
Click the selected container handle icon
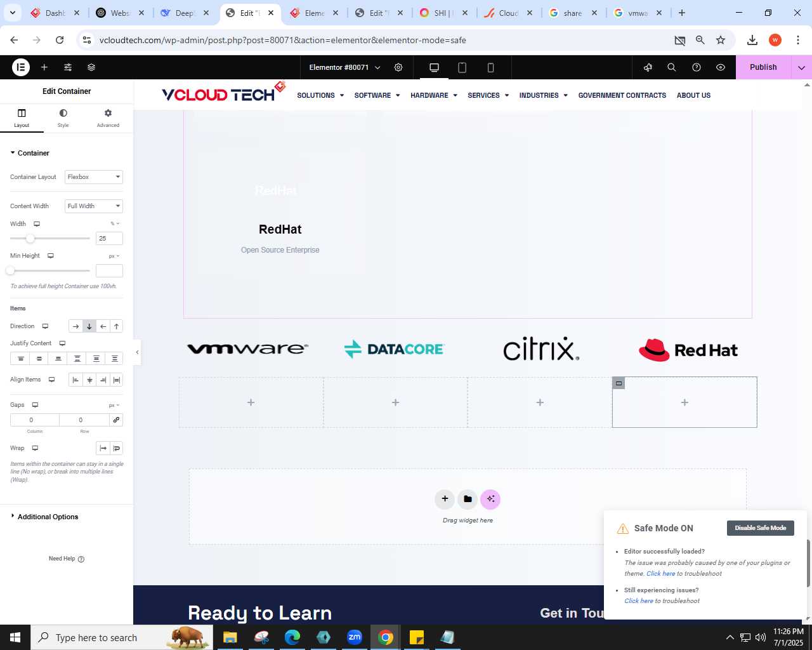pos(619,383)
